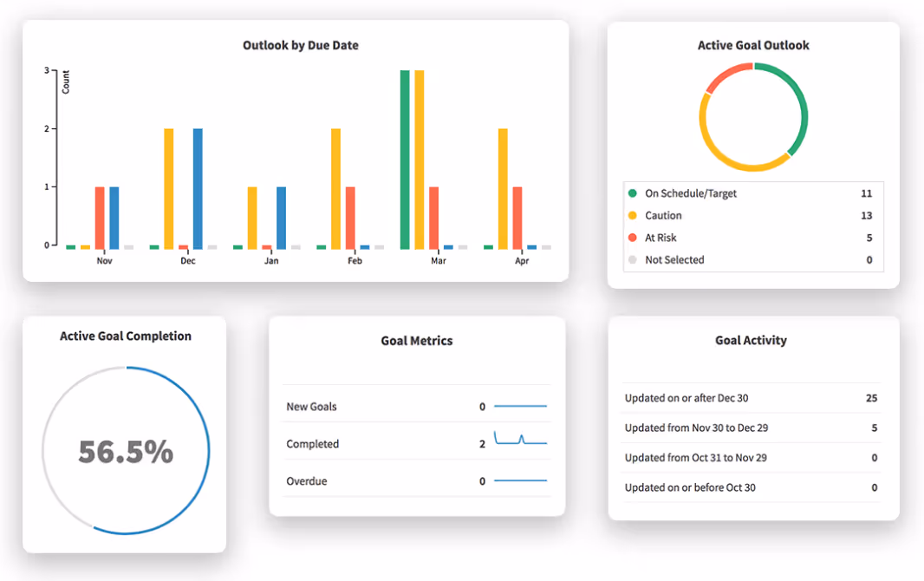Click the red bar for Feb

[x=350, y=218]
